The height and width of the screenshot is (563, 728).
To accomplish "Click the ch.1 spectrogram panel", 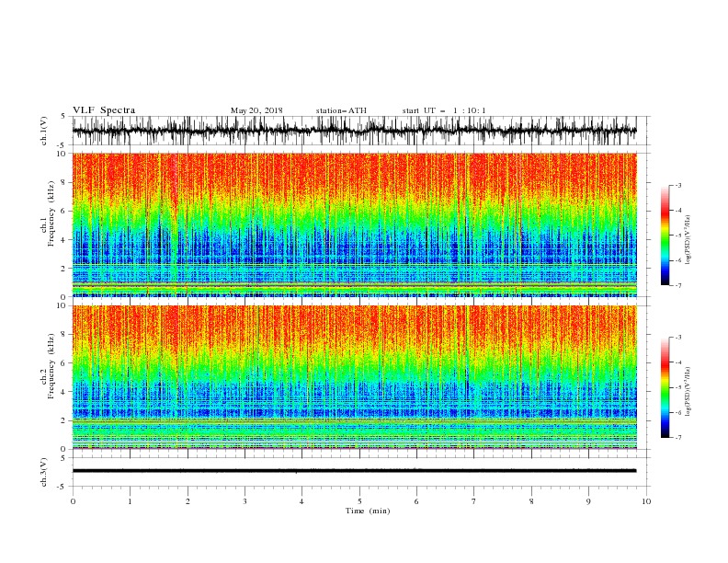I will (354, 224).
